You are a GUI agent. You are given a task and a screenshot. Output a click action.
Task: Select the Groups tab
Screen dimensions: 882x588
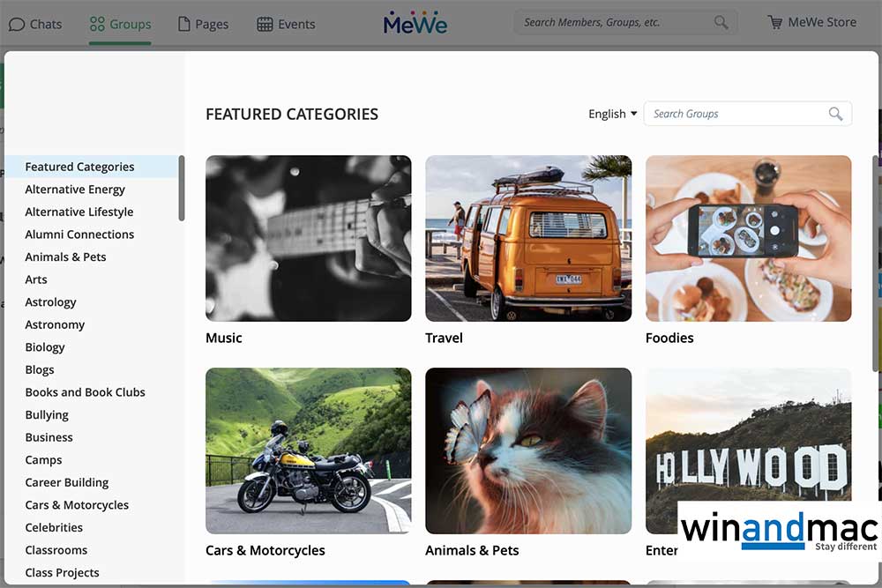[120, 24]
